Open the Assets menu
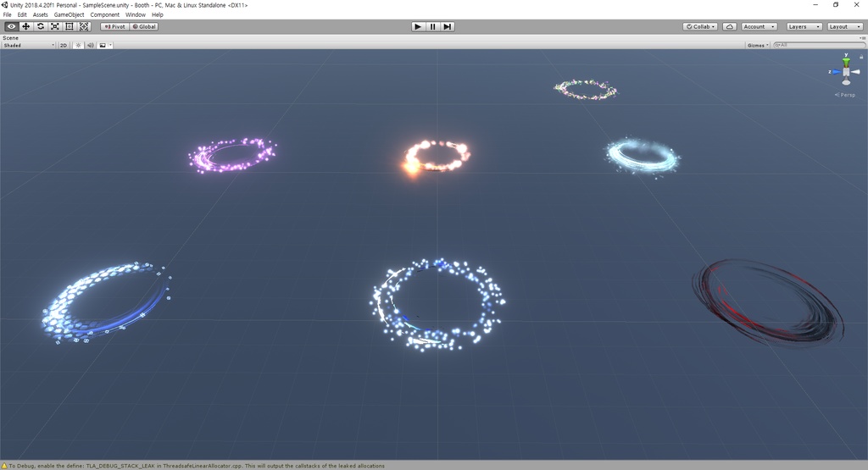Viewport: 868px width, 470px height. pos(41,15)
